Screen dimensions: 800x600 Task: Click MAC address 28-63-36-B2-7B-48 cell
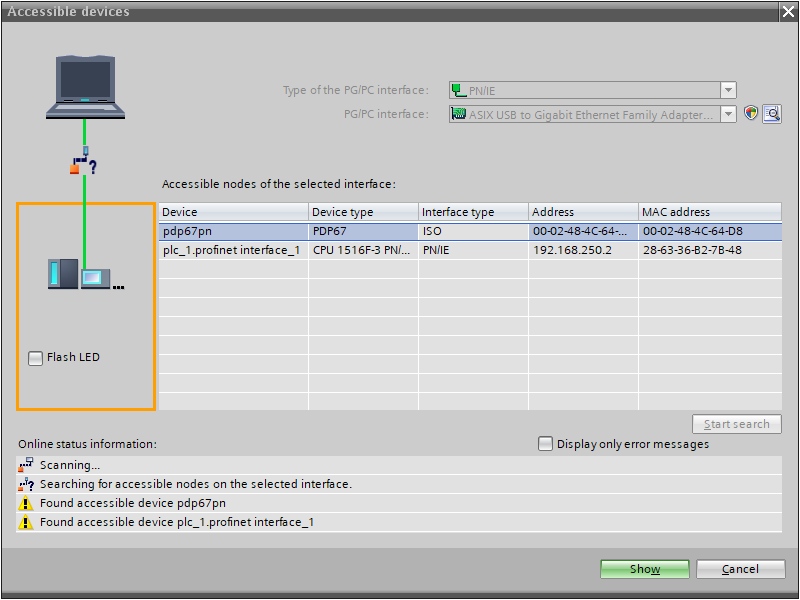point(710,250)
